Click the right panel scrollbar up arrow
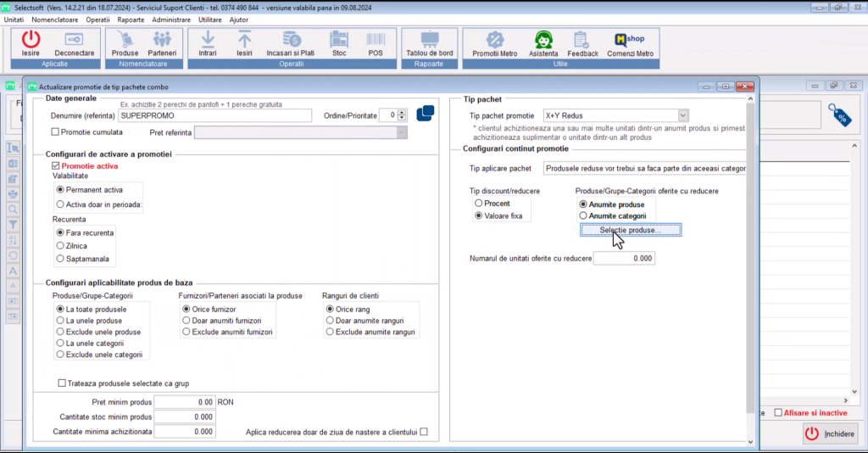 (x=751, y=98)
